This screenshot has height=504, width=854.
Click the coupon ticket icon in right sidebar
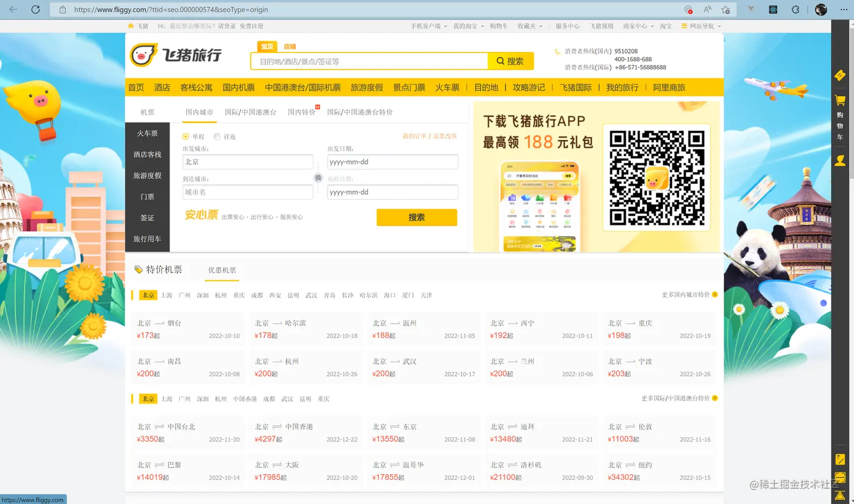pyautogui.click(x=840, y=75)
